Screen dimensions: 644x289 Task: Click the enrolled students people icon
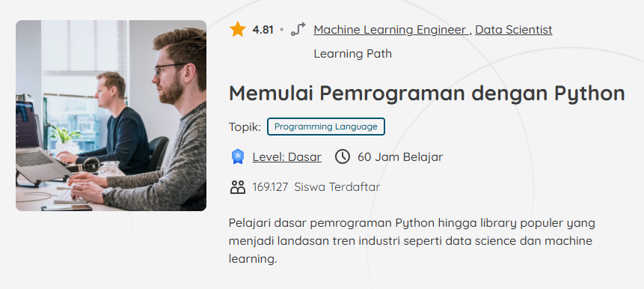(x=237, y=187)
